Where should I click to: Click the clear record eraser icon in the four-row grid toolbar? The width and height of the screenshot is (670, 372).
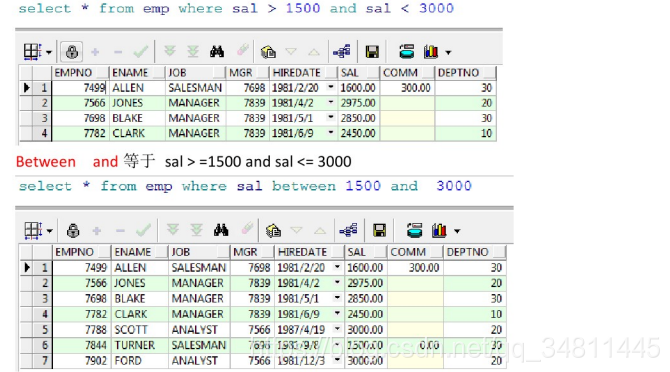point(243,51)
